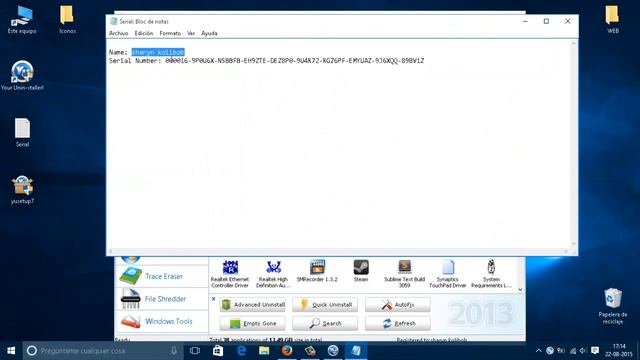Click the Refresh button
This screenshot has height=360, width=640.
point(398,323)
